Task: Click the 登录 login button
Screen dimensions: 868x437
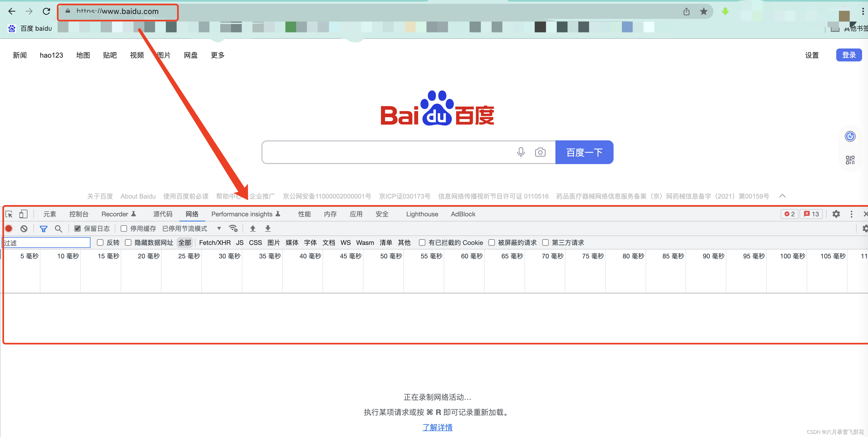Action: 849,55
